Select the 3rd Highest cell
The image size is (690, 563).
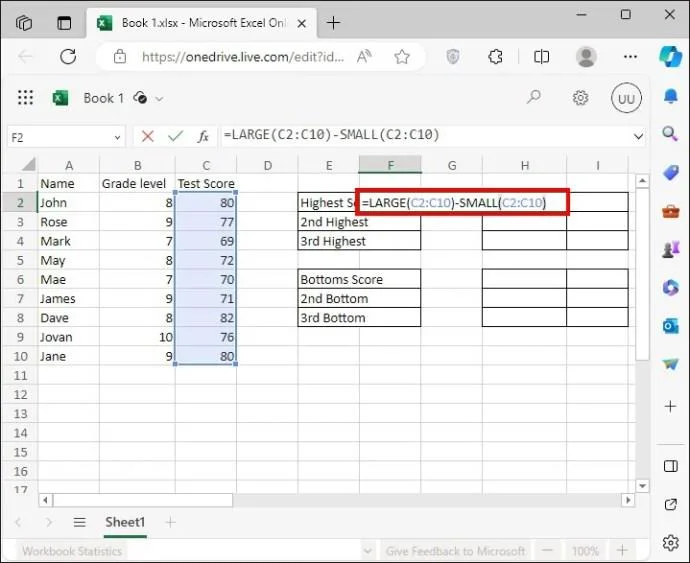[359, 241]
